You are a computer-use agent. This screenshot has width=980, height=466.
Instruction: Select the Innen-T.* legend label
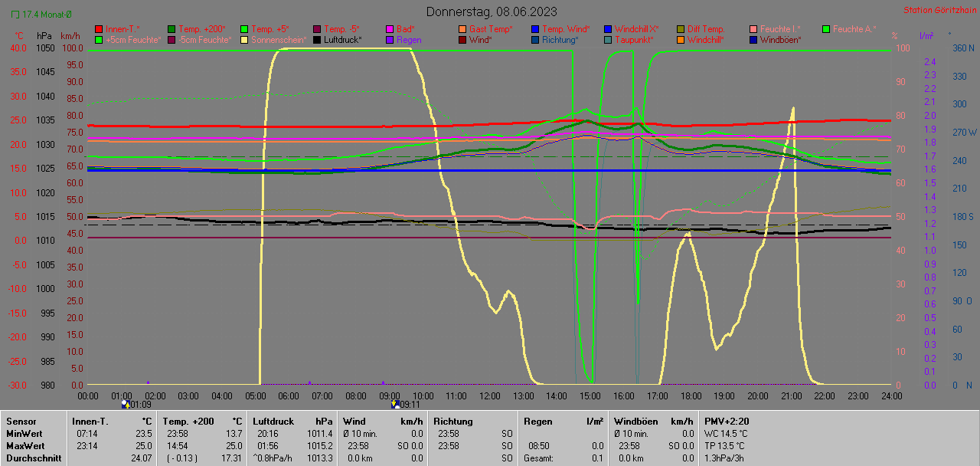pyautogui.click(x=122, y=29)
